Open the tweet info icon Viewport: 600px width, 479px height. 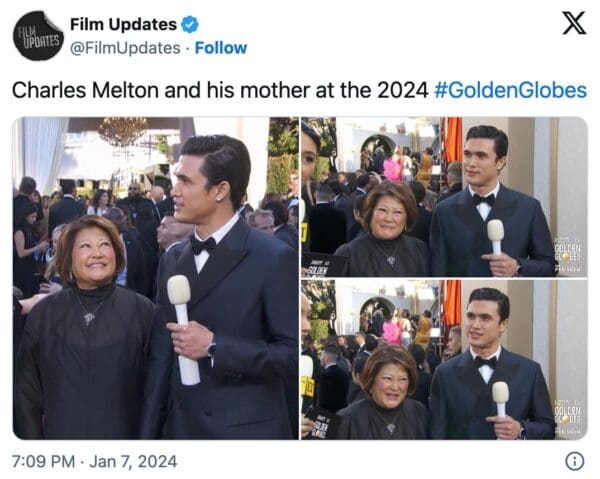point(574,461)
